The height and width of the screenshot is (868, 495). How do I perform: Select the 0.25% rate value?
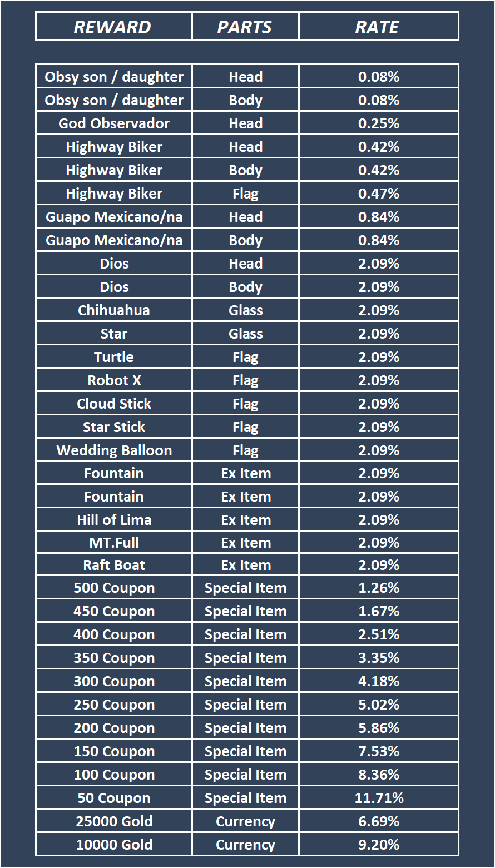point(379,123)
